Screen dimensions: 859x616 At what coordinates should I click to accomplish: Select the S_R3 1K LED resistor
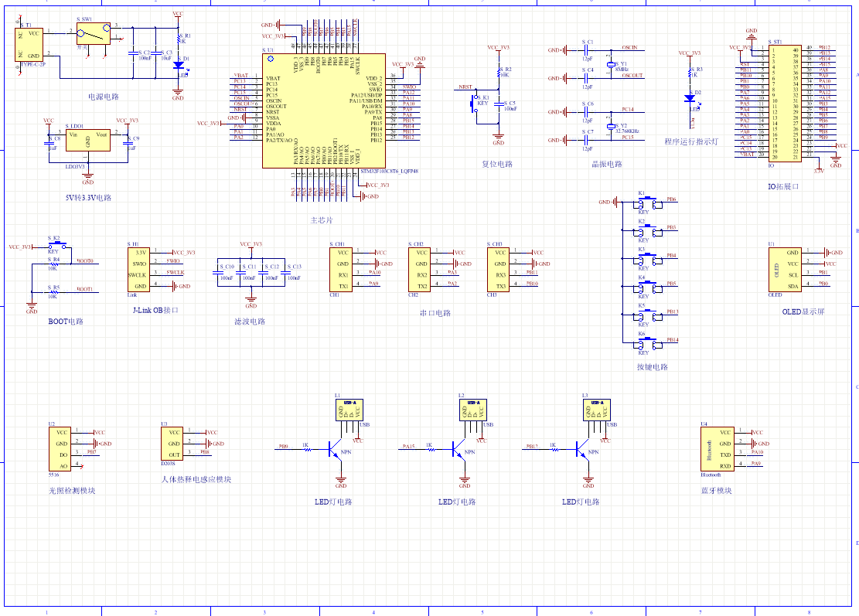(690, 73)
